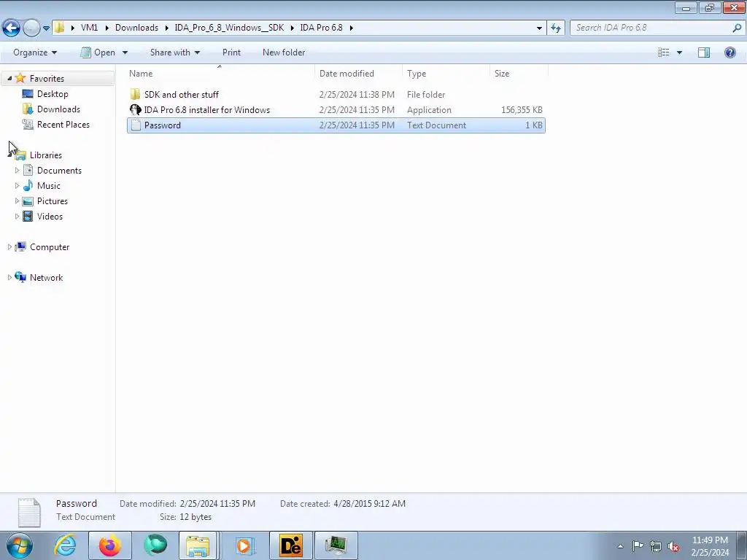Toggle the preview pane button
Screen dimensions: 747x560
tap(704, 52)
